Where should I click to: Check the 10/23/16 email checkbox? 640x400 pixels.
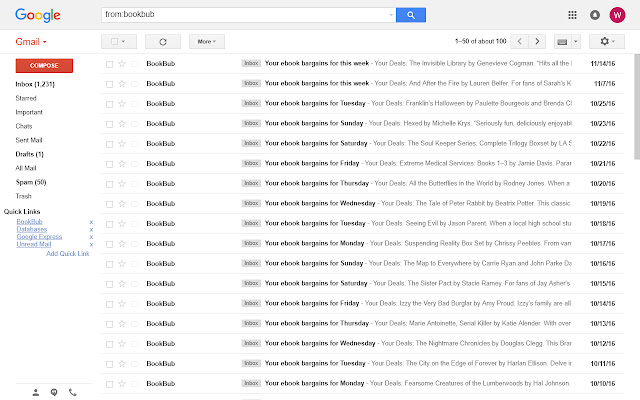point(109,124)
